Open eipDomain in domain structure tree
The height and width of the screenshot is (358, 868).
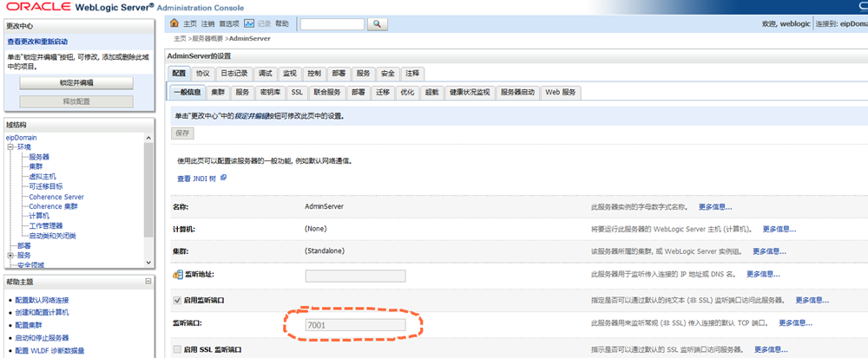click(22, 138)
